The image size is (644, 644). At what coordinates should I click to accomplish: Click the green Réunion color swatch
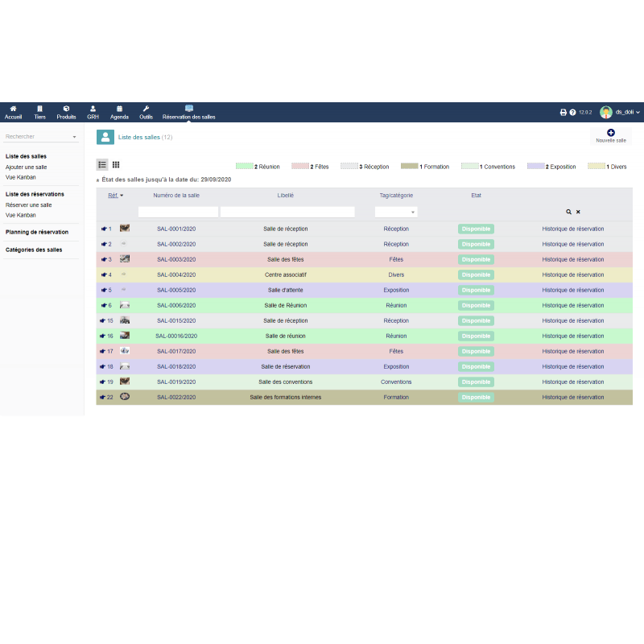pos(244,167)
